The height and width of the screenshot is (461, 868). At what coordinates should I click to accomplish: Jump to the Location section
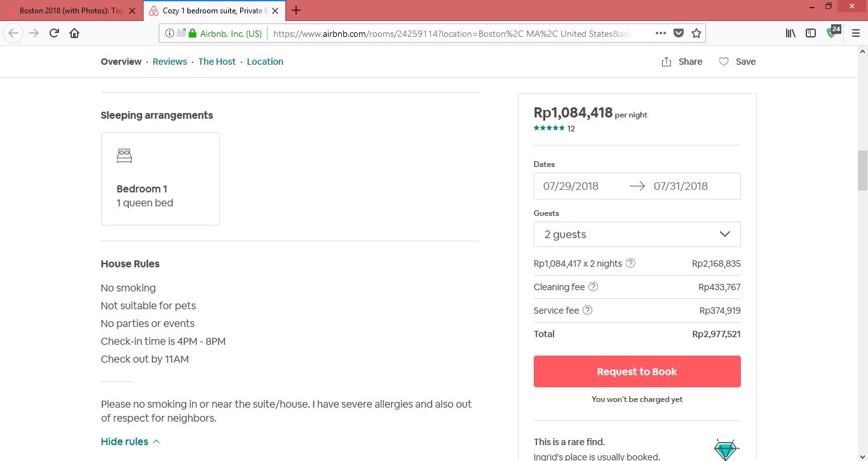point(265,62)
